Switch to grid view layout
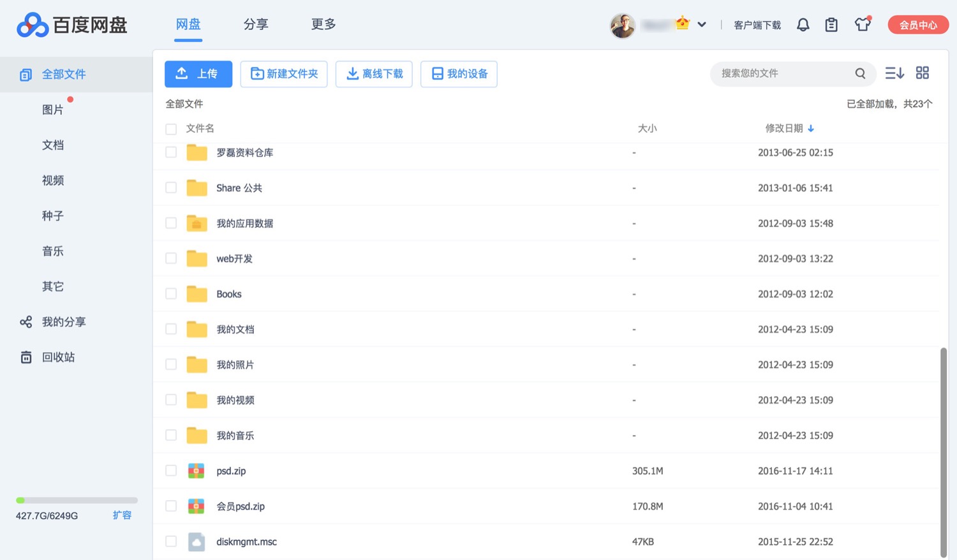 tap(922, 73)
